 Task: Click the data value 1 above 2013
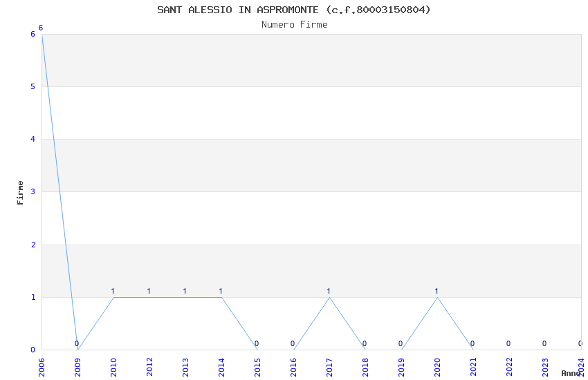[x=185, y=292]
